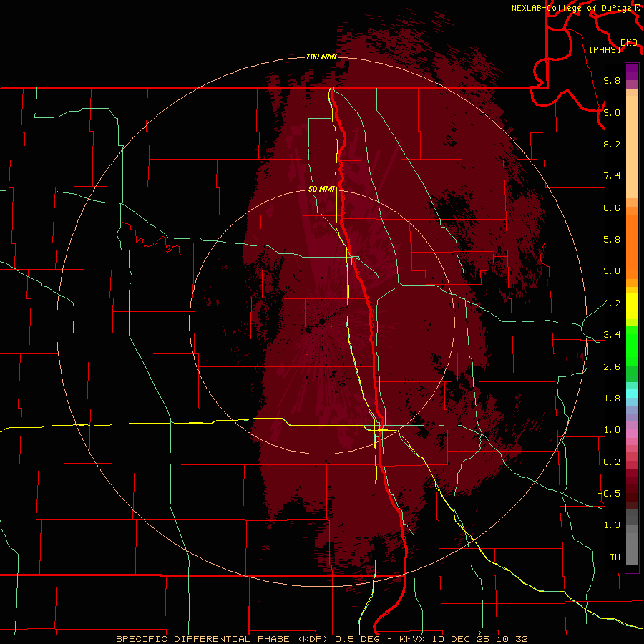Screen dimensions: 644x644
Task: Click the 7.4 scale value
Action: point(612,176)
